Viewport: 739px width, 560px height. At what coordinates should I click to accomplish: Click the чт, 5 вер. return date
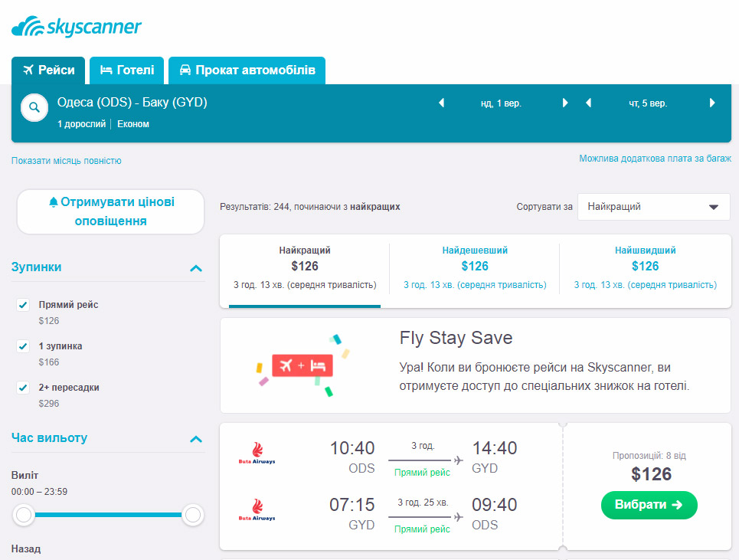648,103
